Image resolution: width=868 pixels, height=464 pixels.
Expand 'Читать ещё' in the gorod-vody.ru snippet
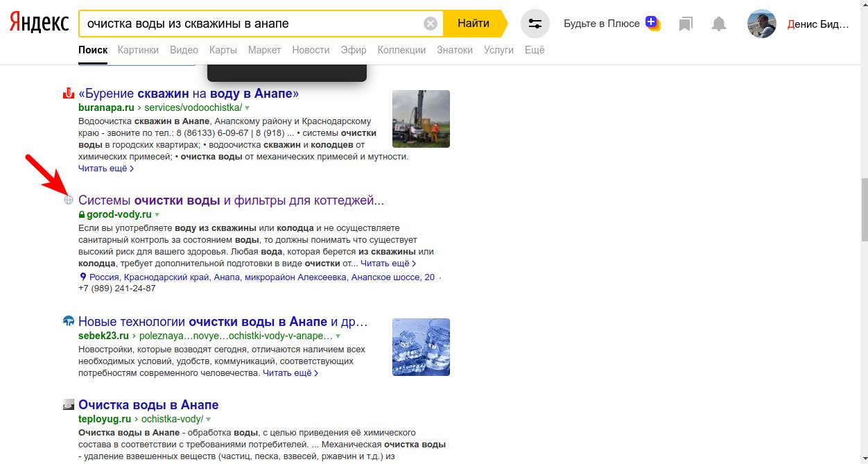click(388, 264)
